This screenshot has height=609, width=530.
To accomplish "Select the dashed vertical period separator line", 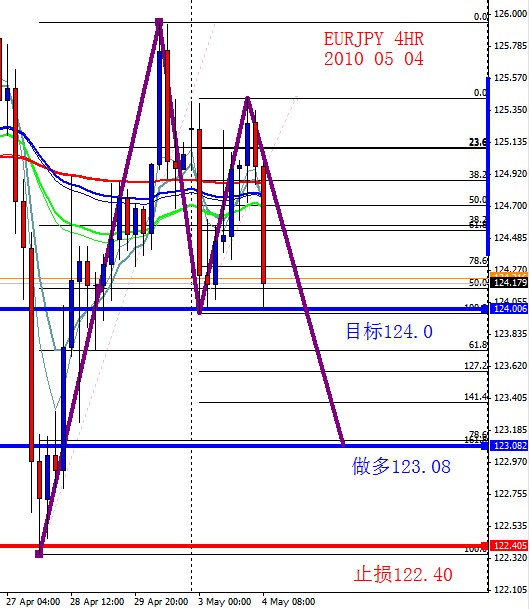I will (x=191, y=295).
